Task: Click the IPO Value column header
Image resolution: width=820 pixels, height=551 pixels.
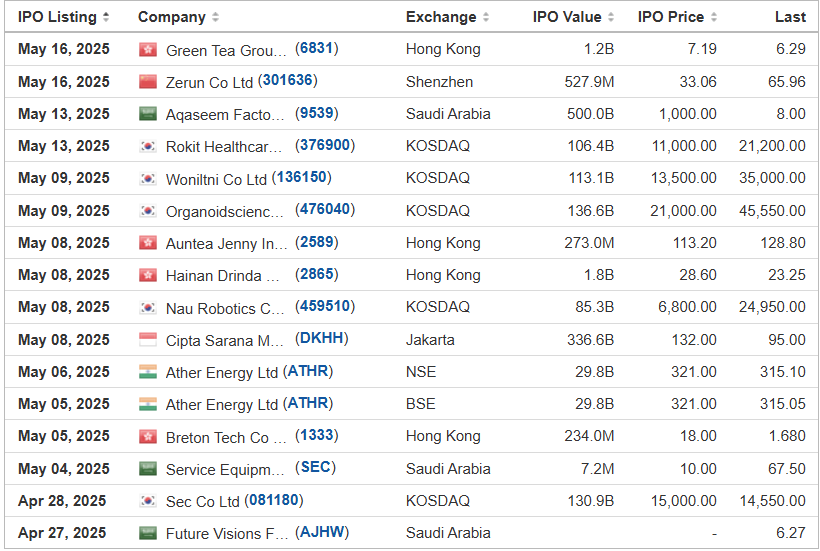Action: [567, 17]
